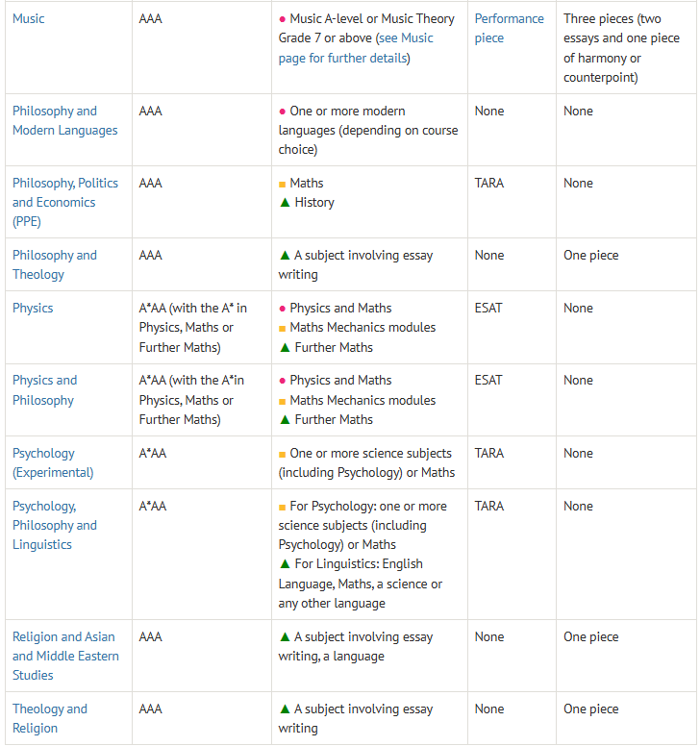
Task: Click the 'Three pieces' written work cell for Music
Action: point(625,47)
